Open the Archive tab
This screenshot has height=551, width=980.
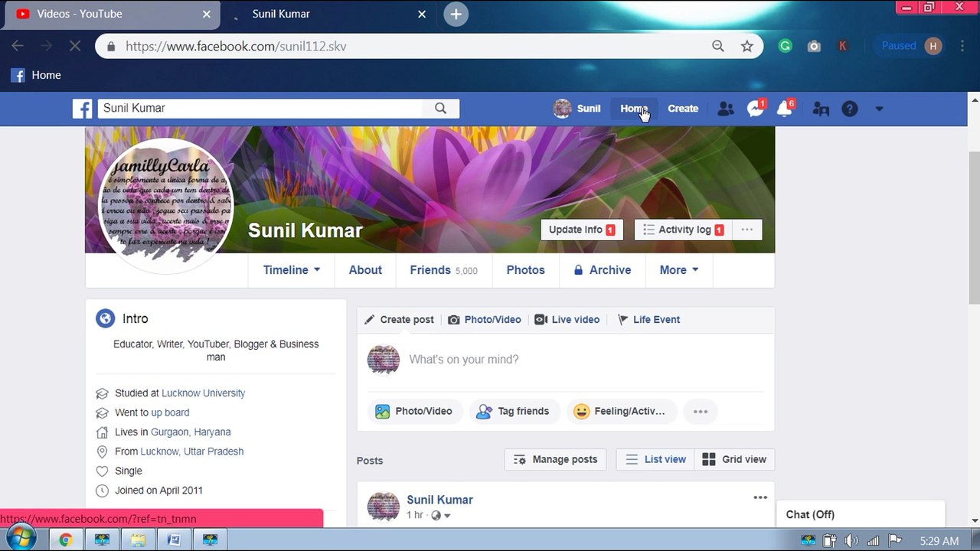pyautogui.click(x=603, y=270)
